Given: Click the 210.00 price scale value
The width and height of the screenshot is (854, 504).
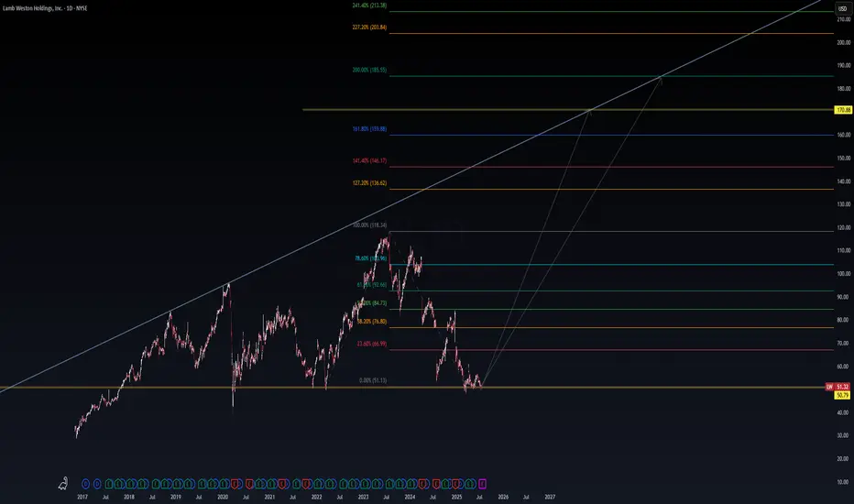Looking at the screenshot, I should (844, 19).
